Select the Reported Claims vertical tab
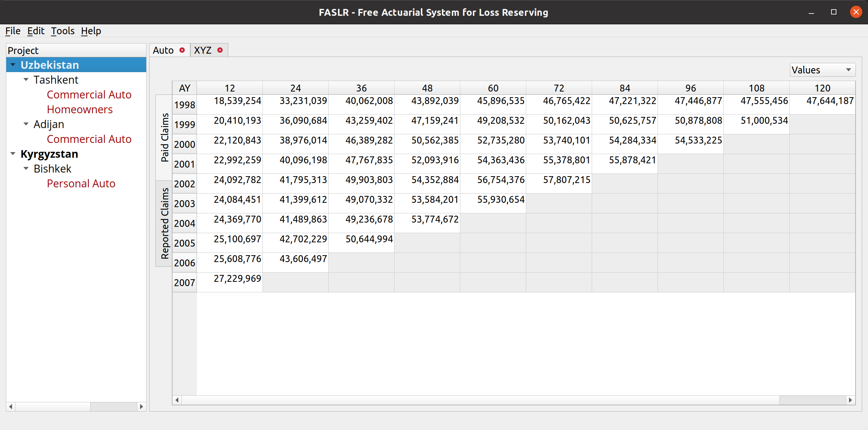 (164, 224)
